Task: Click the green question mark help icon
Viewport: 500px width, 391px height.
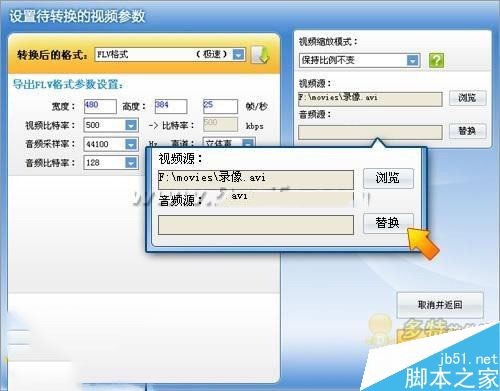Action: coord(436,60)
